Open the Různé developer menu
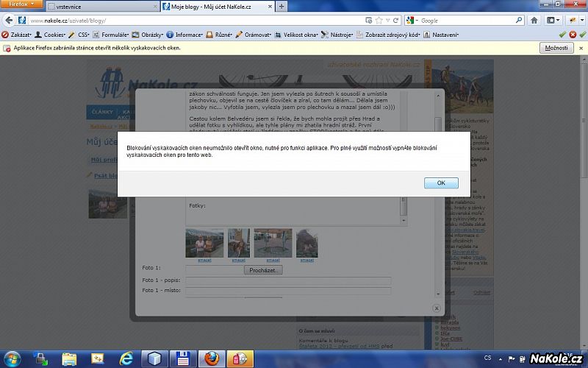 coord(219,35)
